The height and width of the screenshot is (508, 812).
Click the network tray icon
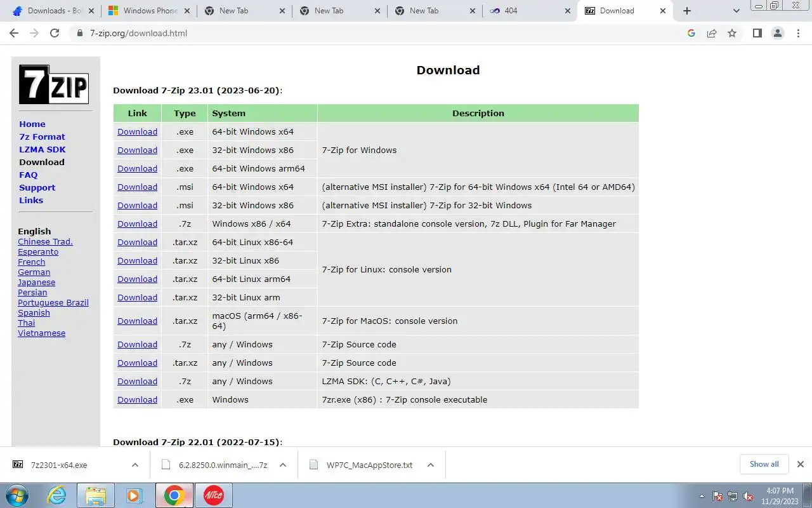tap(733, 496)
